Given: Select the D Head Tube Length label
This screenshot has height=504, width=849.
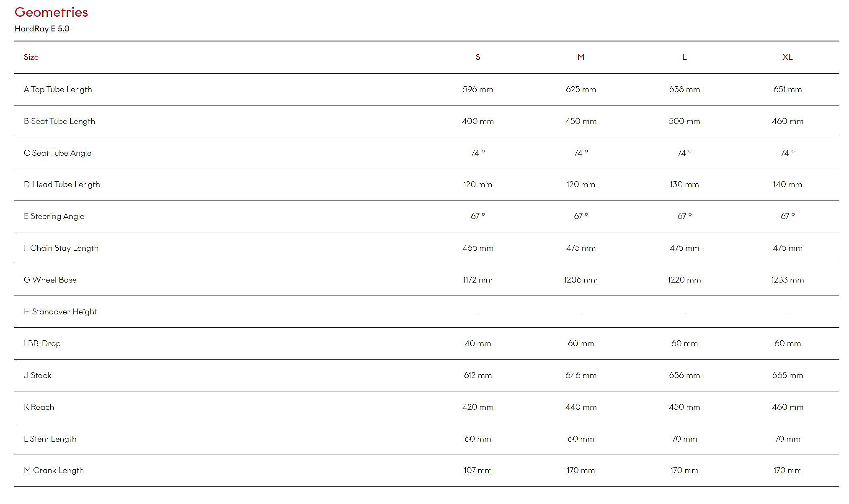Looking at the screenshot, I should coord(62,184).
